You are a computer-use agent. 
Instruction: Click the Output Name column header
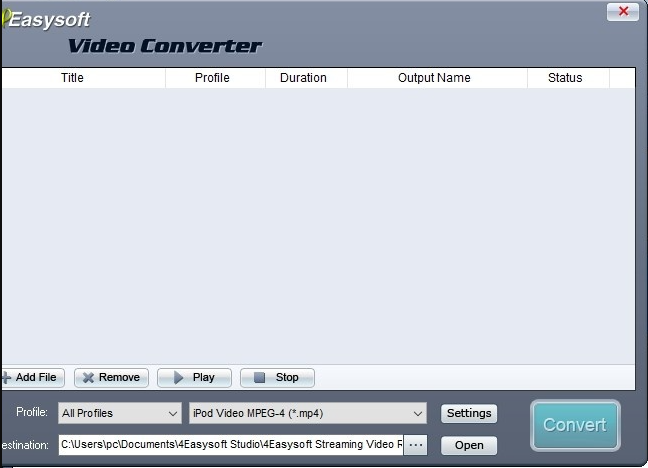434,78
